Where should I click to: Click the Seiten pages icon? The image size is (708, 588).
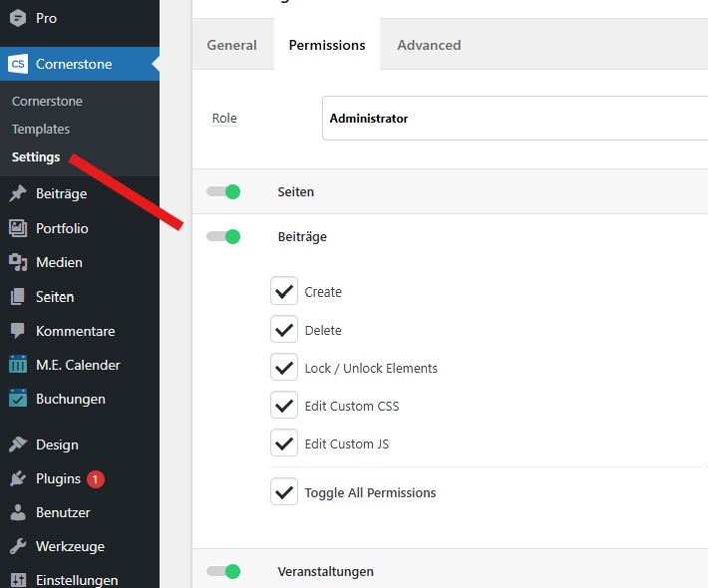tap(18, 297)
